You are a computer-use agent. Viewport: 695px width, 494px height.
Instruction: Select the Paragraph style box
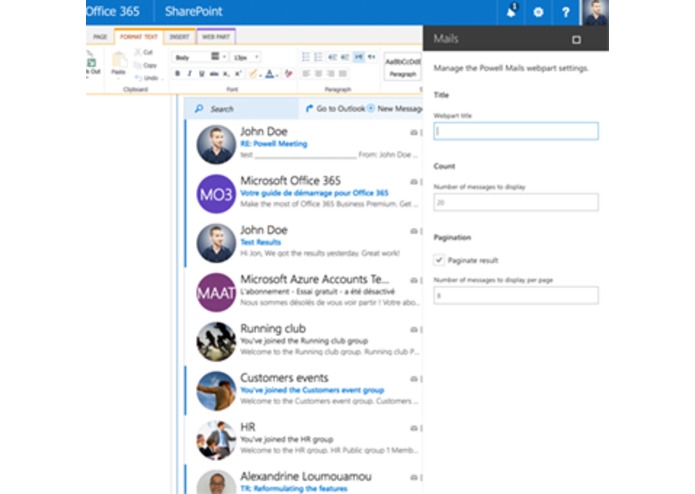[x=402, y=66]
